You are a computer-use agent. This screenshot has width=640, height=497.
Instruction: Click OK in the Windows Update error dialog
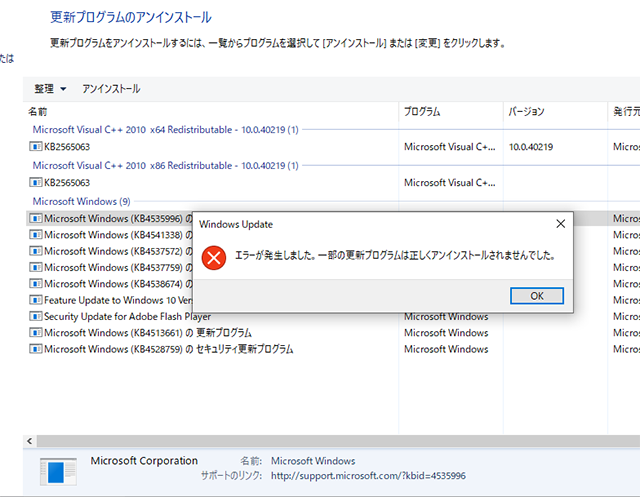[x=537, y=296]
